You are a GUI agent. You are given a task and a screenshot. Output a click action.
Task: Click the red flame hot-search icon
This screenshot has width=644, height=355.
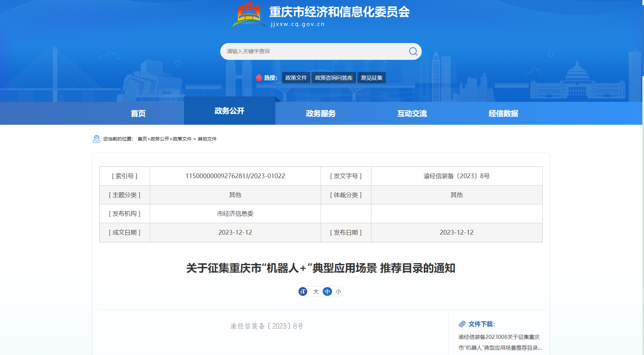(259, 78)
